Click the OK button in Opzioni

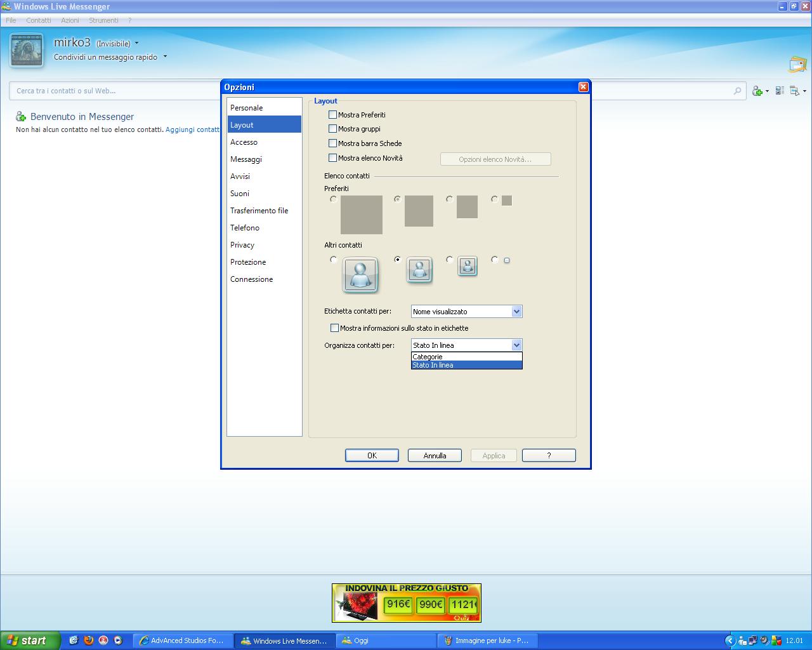372,456
